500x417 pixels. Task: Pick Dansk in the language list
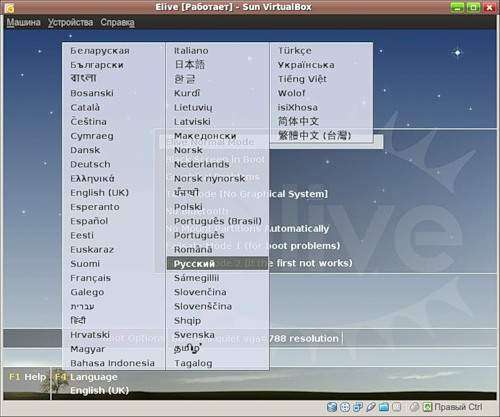[x=85, y=150]
